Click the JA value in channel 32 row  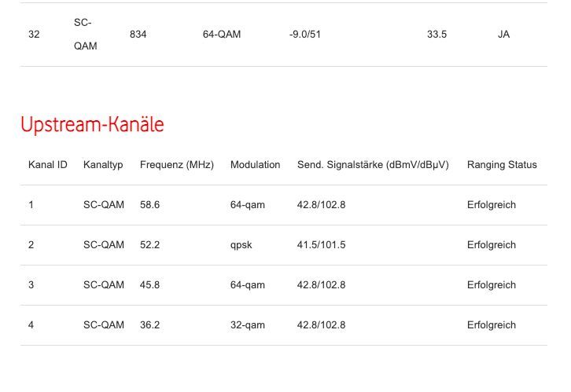pyautogui.click(x=503, y=35)
